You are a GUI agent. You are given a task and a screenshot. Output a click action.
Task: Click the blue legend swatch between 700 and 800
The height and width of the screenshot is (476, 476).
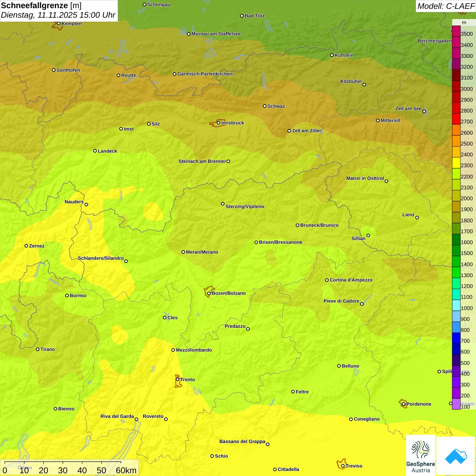[456, 338]
